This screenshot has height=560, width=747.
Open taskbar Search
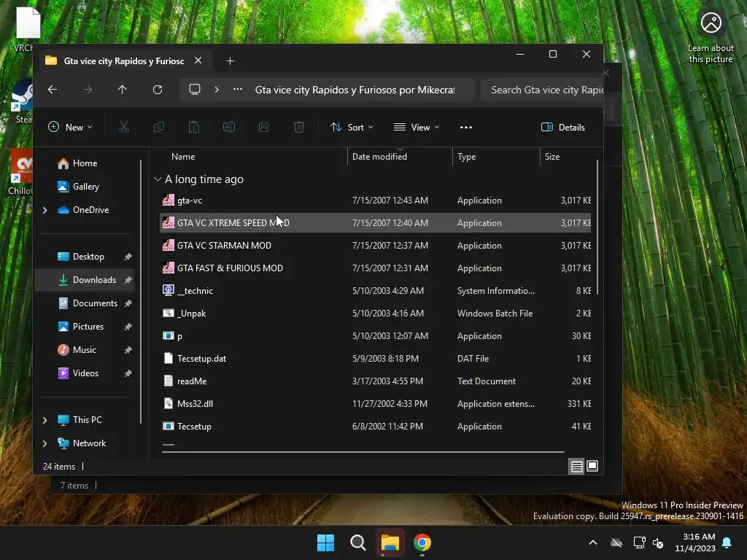point(357,542)
